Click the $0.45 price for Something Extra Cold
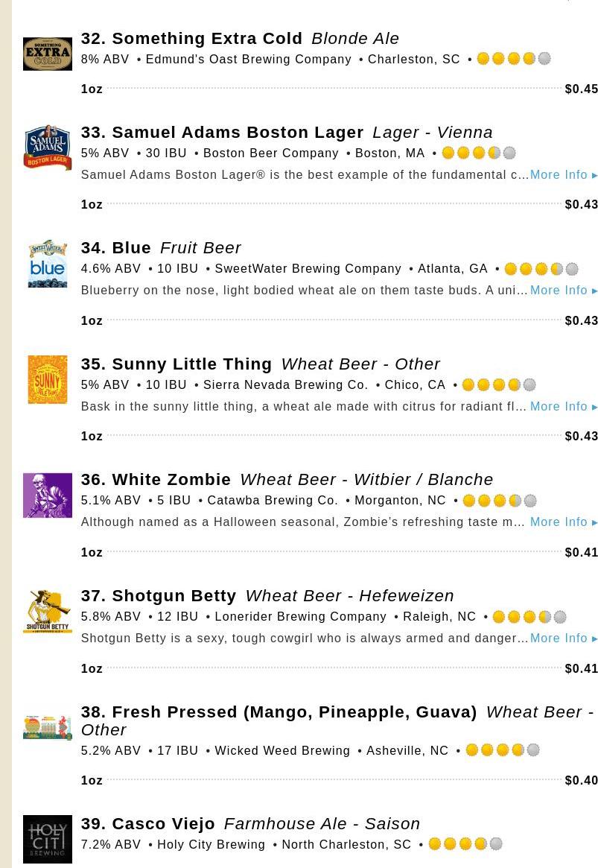 pos(582,89)
